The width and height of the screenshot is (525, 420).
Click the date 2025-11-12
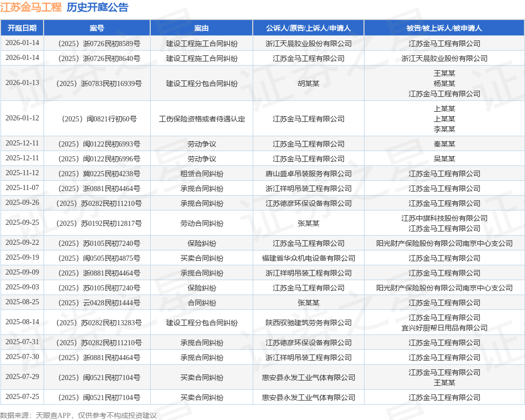pyautogui.click(x=22, y=173)
